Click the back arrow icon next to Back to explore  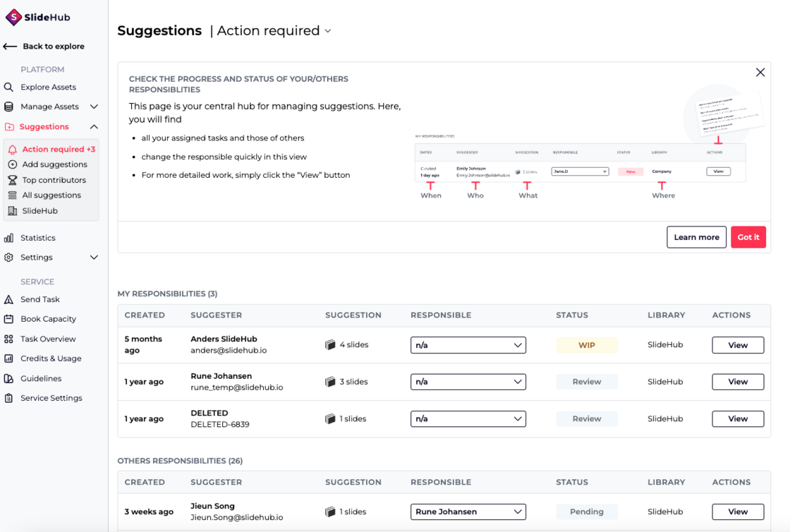point(10,47)
